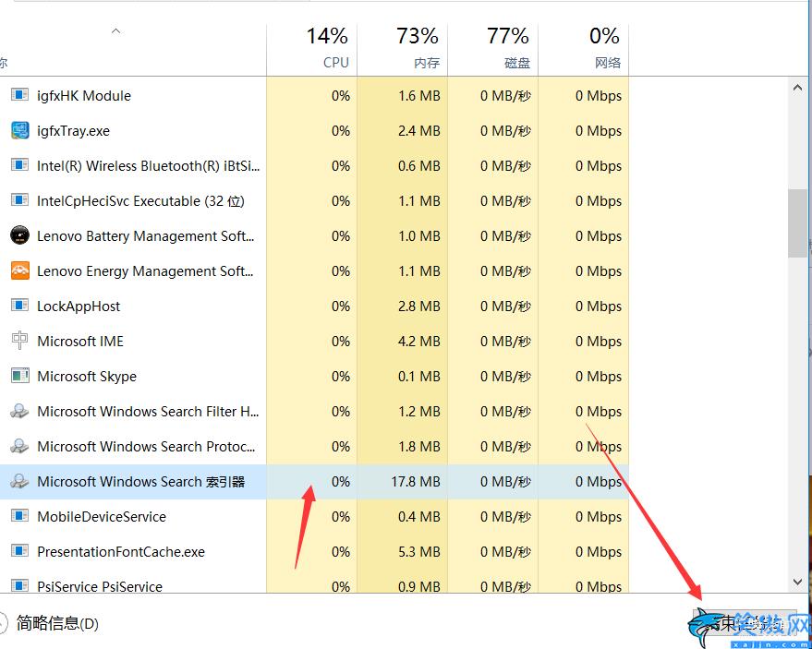The image size is (812, 649).
Task: Click the 0.4 MB memory value
Action: tap(419, 517)
